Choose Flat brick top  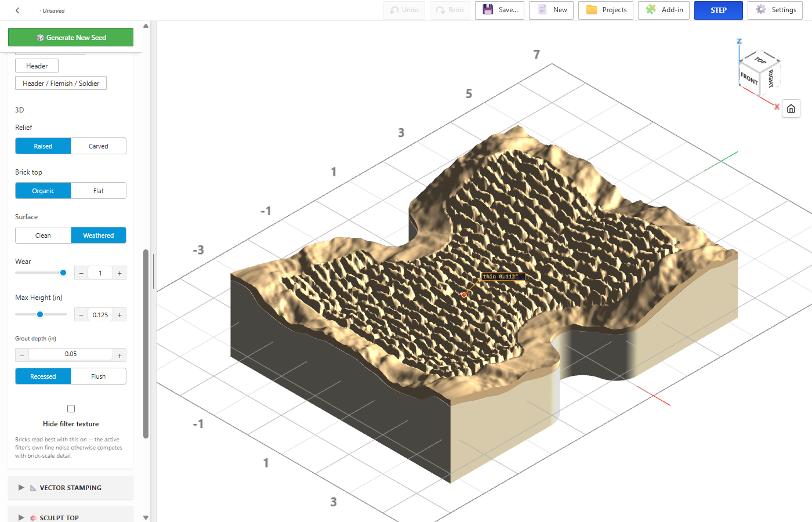(x=99, y=191)
